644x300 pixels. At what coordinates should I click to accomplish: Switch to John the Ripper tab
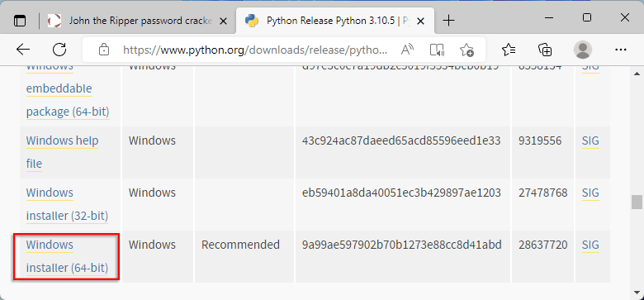pos(139,21)
